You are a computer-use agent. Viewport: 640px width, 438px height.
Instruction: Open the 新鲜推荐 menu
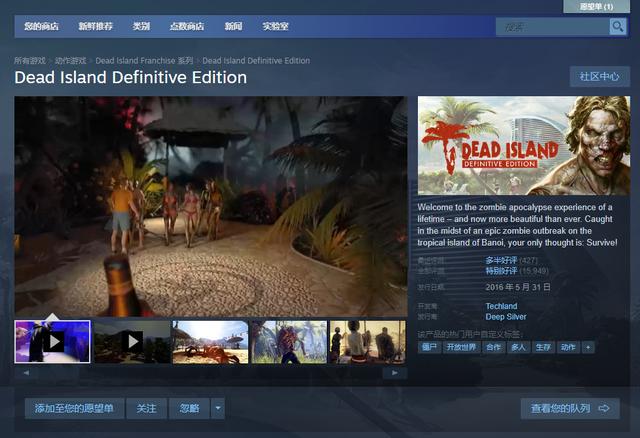click(x=96, y=27)
